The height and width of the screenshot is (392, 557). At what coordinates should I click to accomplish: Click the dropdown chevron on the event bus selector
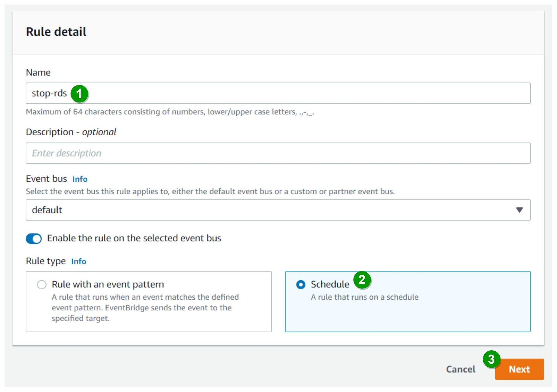(520, 210)
